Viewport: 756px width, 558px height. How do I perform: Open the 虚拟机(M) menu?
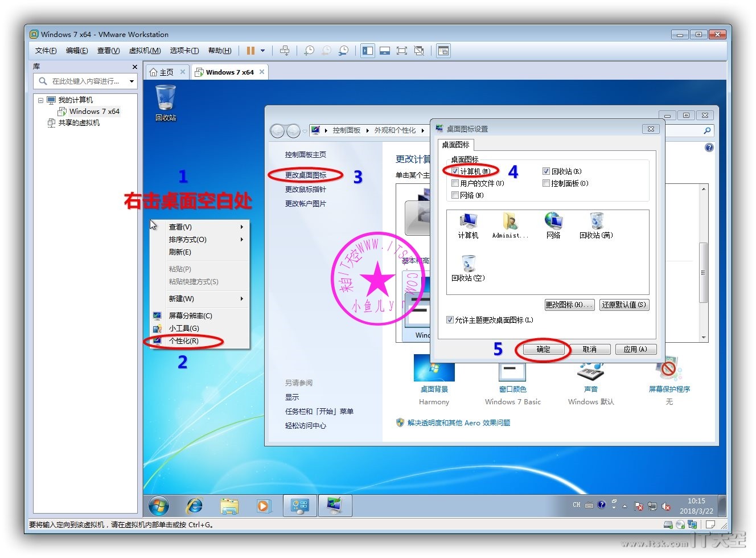point(145,51)
